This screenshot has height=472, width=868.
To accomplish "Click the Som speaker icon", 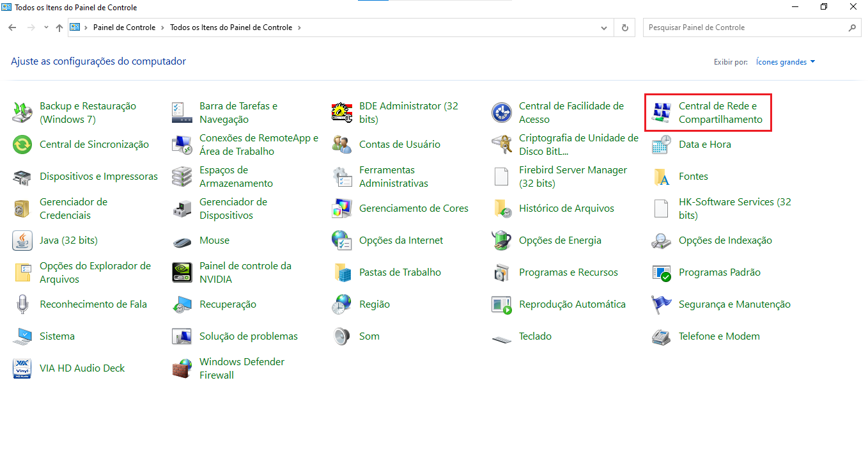I will [x=342, y=336].
